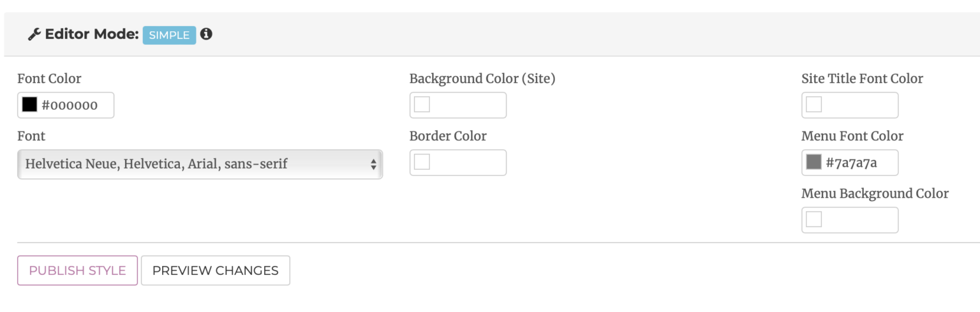Open the Background Color (Site) swatch

point(422,105)
